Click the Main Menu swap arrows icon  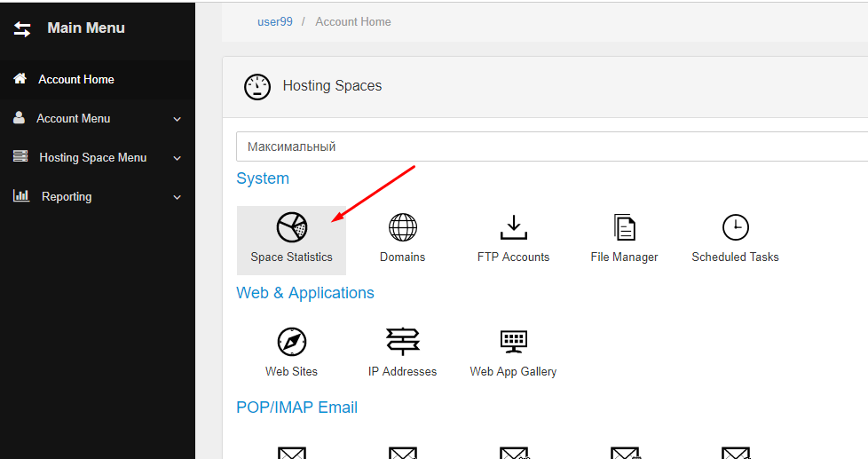pyautogui.click(x=22, y=28)
